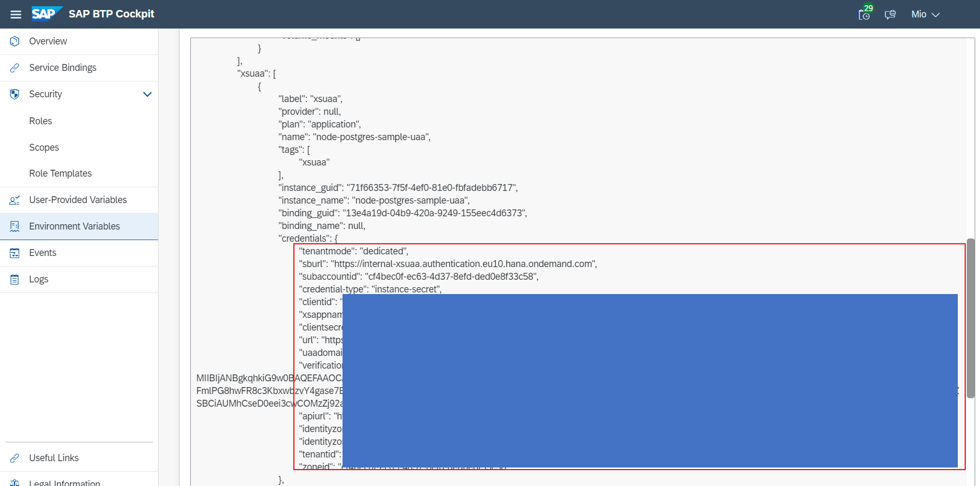Open the notifications icon with badge 29

(865, 13)
